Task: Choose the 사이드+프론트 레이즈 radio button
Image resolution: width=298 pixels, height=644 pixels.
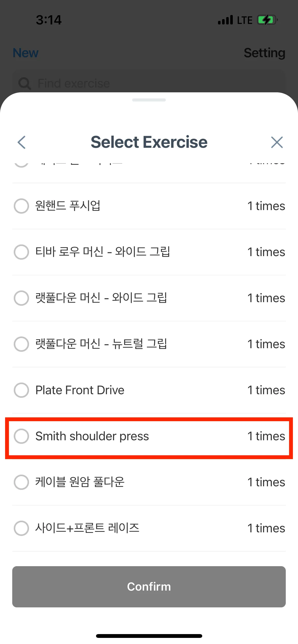Action: (21, 528)
